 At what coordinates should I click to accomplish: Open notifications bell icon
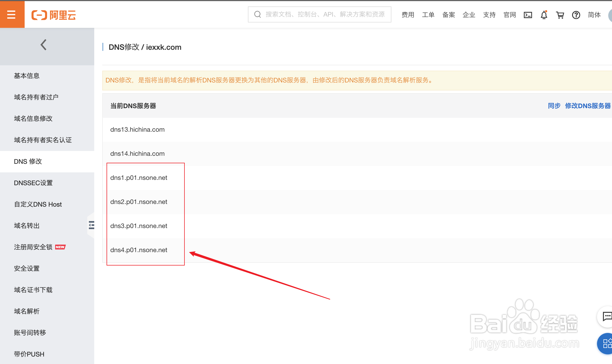pos(544,15)
